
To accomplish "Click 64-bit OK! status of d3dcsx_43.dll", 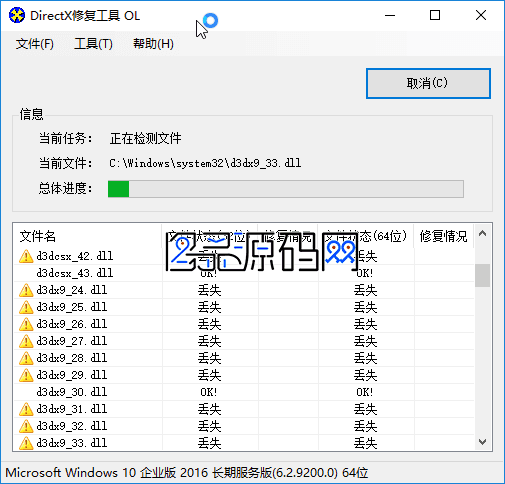I will point(365,273).
